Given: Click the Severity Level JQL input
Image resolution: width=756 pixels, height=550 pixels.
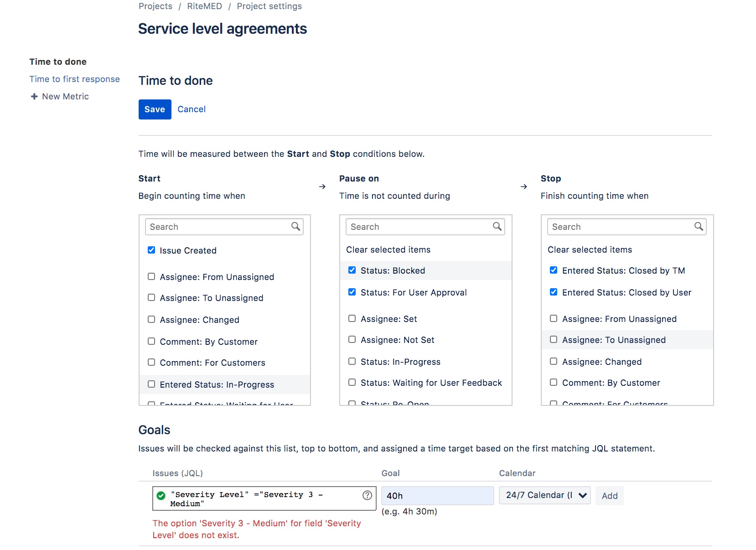Looking at the screenshot, I should [264, 498].
